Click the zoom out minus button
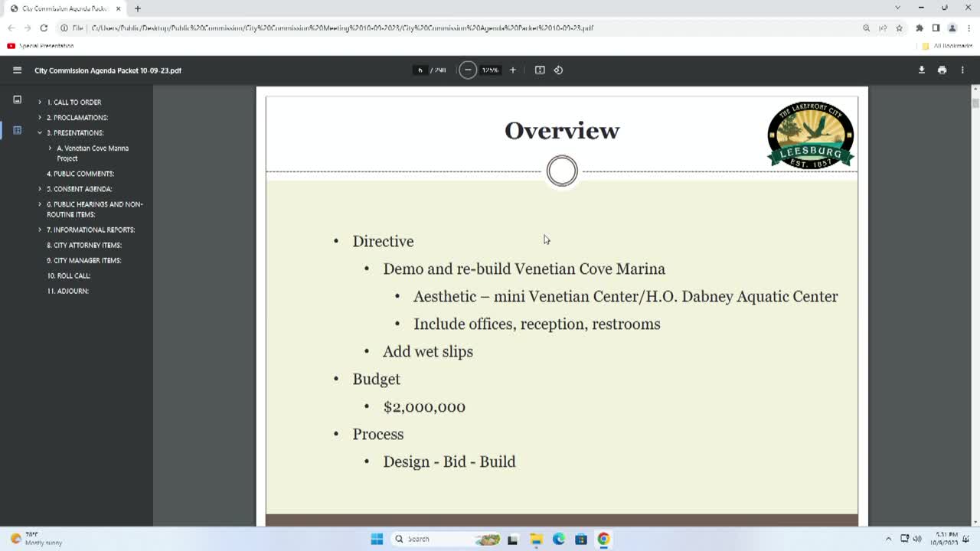The image size is (980, 551). [468, 70]
